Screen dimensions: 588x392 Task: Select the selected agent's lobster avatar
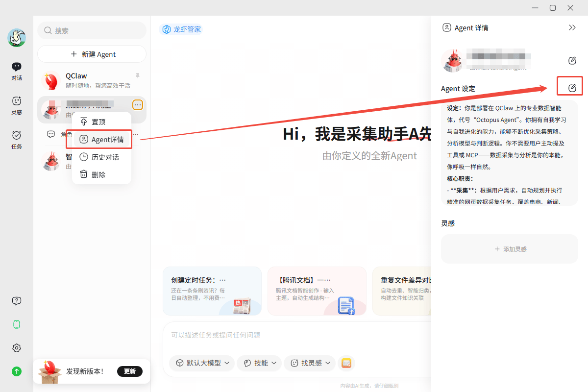pos(51,110)
